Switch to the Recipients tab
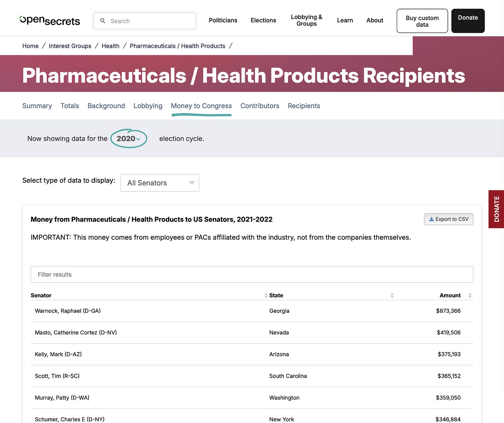The width and height of the screenshot is (504, 423). [304, 106]
